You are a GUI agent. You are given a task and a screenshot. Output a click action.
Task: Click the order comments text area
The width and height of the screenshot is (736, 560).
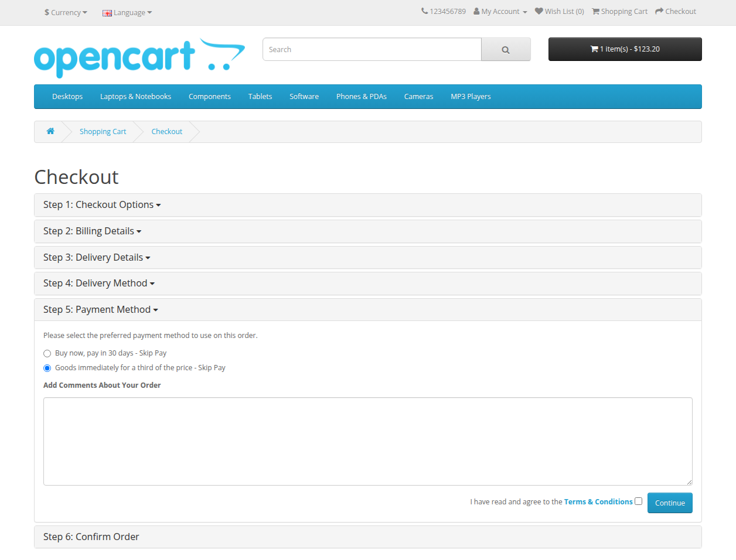point(367,441)
